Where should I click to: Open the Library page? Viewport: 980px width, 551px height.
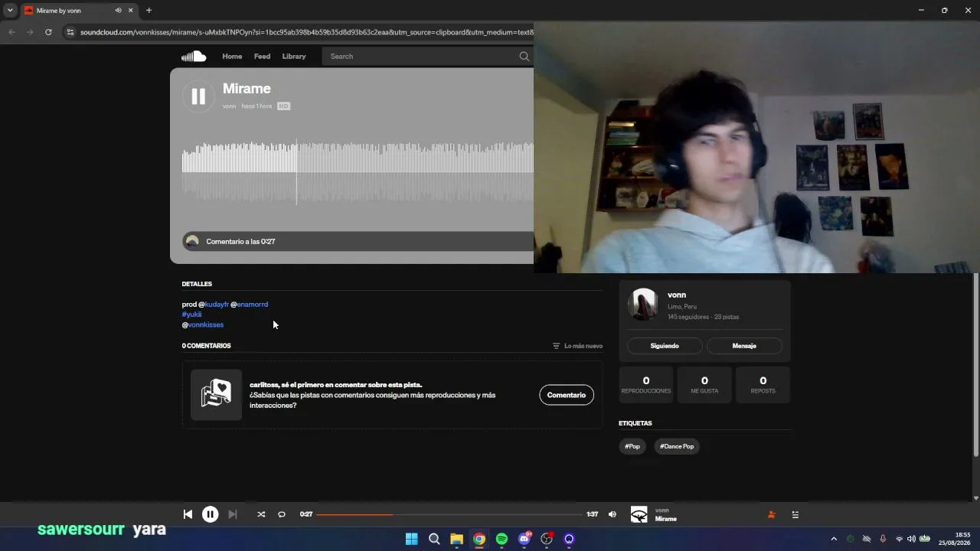pyautogui.click(x=294, y=56)
